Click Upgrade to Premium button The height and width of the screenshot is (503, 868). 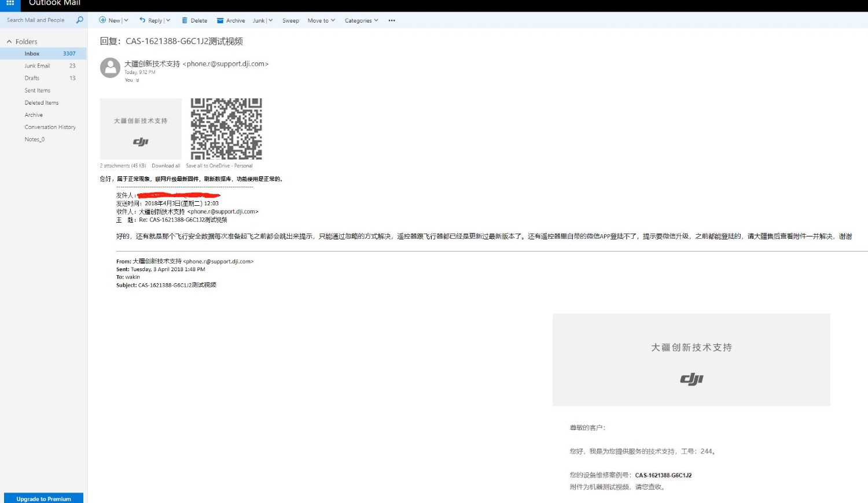(43, 498)
